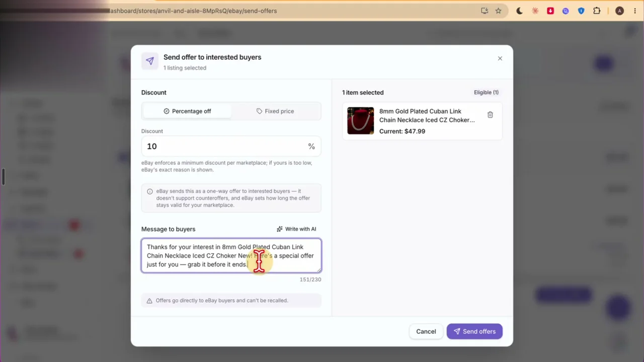Click into the Message to buyers textarea
Screen dimensions: 644x362
231,255
